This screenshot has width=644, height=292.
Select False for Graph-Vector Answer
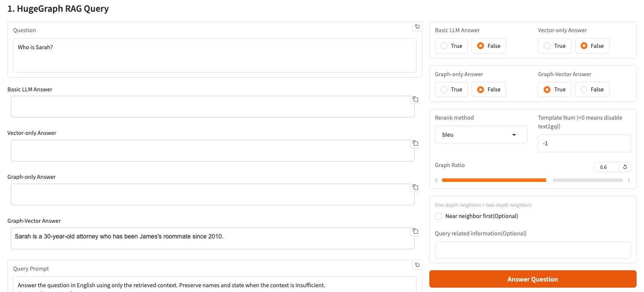point(592,90)
